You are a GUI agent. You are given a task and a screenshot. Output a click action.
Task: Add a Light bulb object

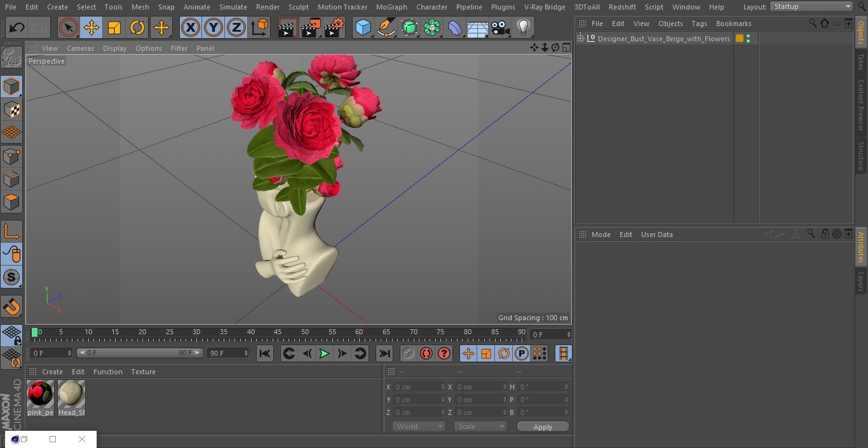pyautogui.click(x=523, y=27)
